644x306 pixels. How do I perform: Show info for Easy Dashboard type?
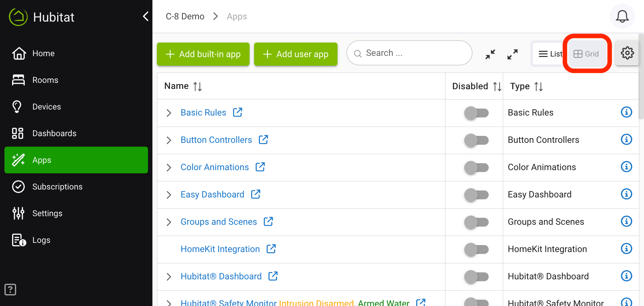click(x=626, y=194)
